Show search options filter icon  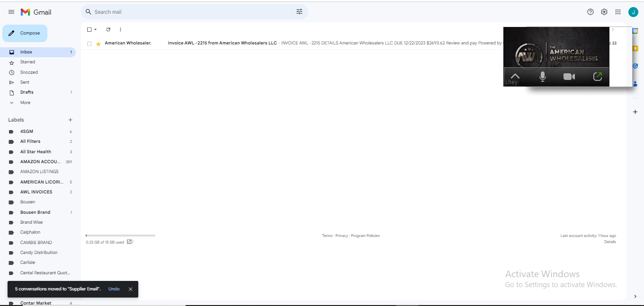pos(299,12)
